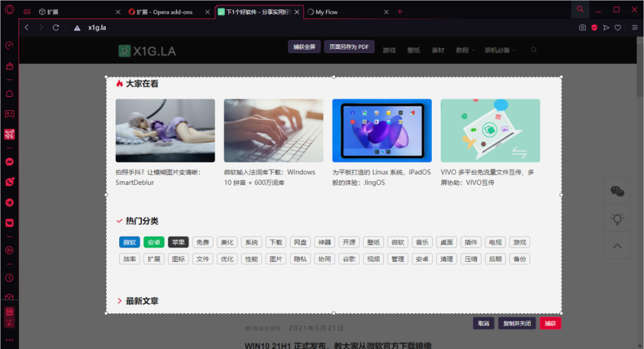644x349 pixels.
Task: Open WhatsApp in the sidebar
Action: 10,182
